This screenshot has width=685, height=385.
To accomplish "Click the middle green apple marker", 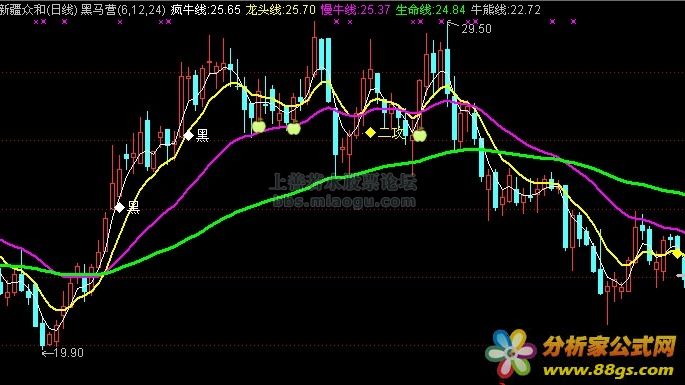I will [294, 128].
